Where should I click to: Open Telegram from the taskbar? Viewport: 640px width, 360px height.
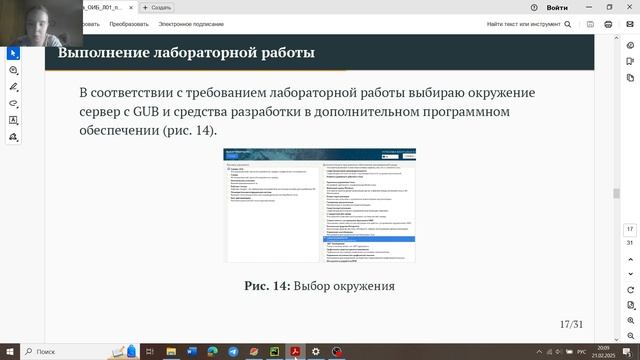pos(233,351)
